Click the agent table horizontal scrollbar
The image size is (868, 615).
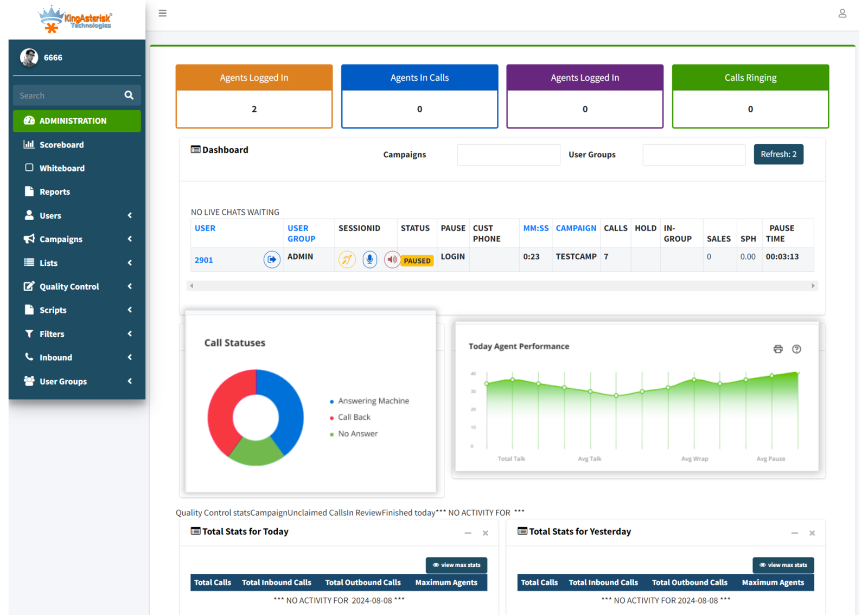pyautogui.click(x=502, y=286)
